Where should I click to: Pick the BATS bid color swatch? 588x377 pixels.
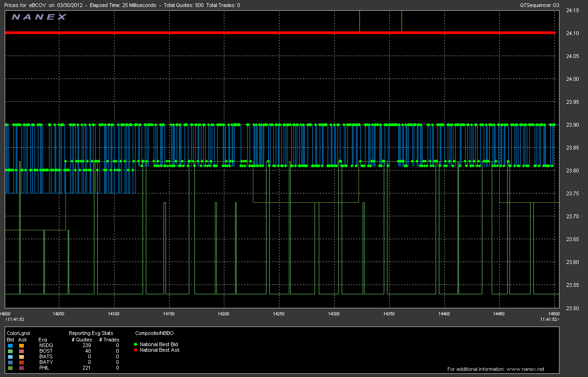9,356
